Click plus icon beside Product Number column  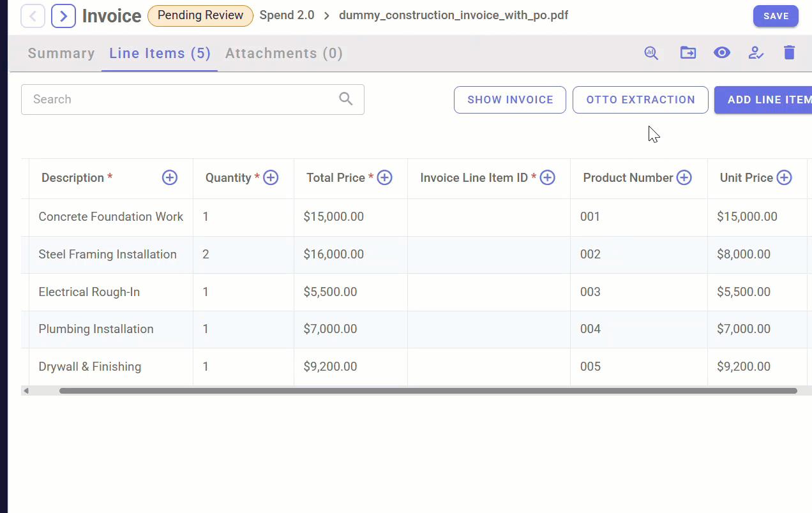tap(684, 178)
